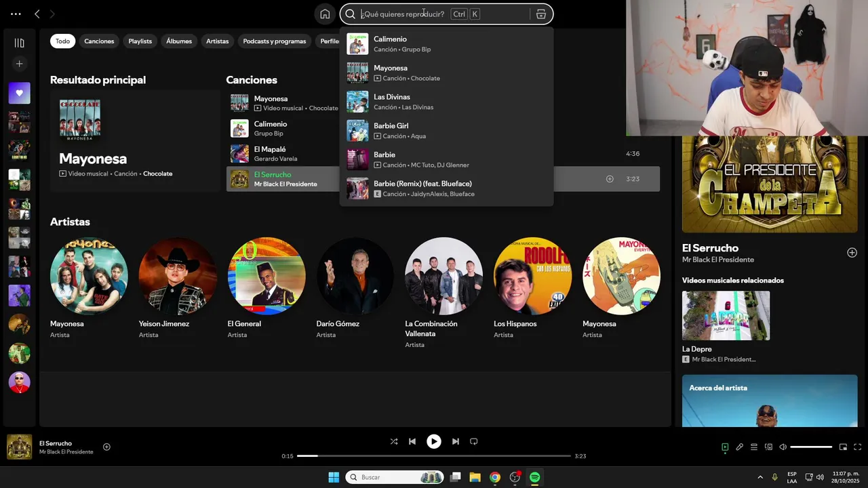
Task: Enter full screen mode
Action: click(x=857, y=447)
